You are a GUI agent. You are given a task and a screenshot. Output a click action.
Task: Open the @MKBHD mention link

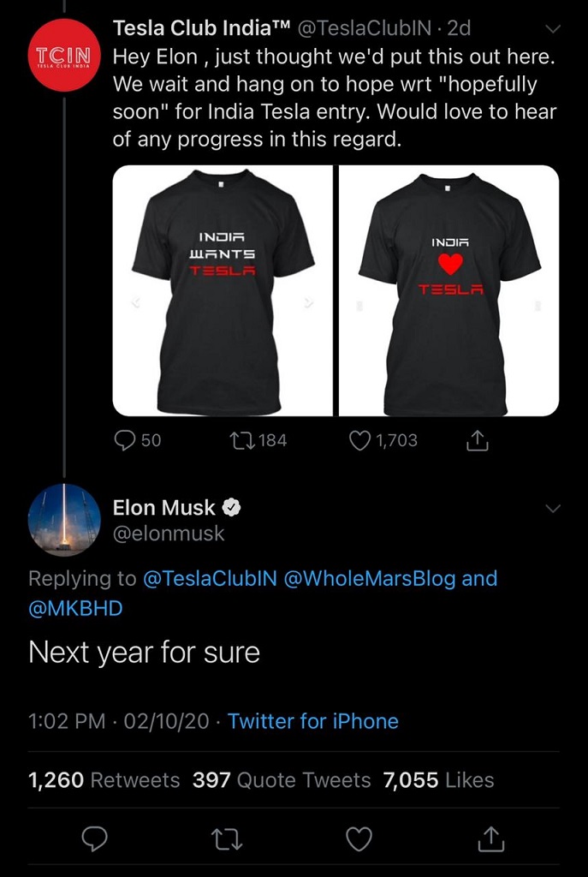point(75,608)
